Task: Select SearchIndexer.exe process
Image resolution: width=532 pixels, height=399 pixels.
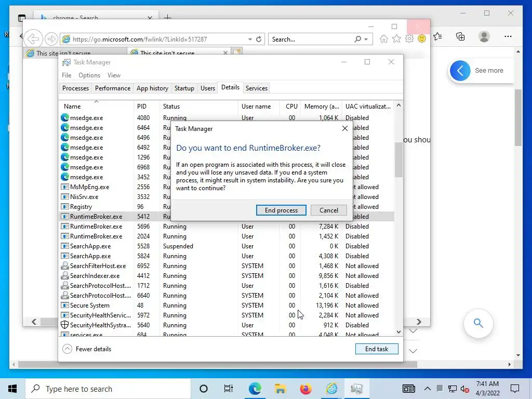Action: click(227, 276)
